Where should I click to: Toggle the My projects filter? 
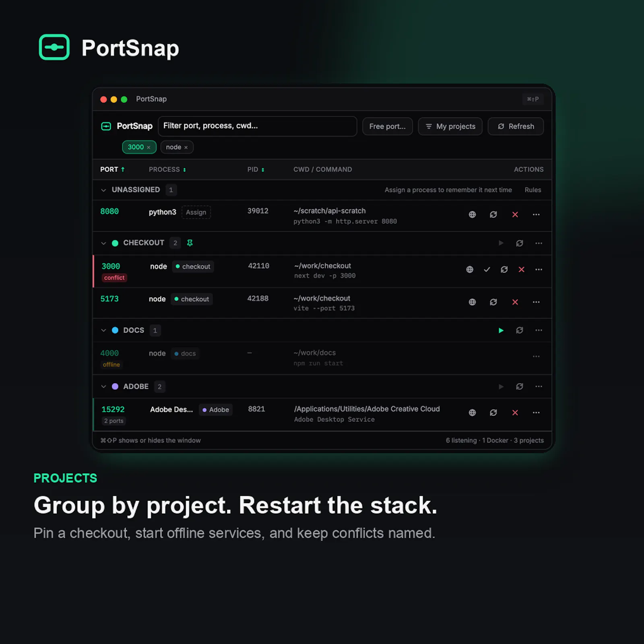[x=450, y=126]
